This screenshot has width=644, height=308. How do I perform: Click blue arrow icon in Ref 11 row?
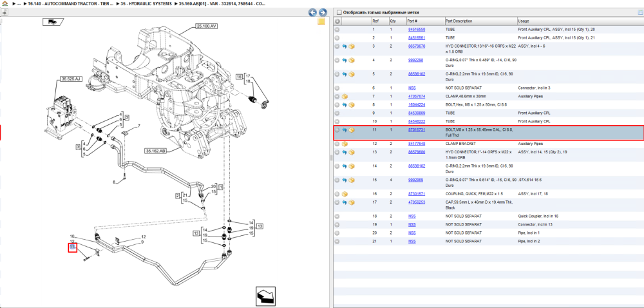pos(345,130)
